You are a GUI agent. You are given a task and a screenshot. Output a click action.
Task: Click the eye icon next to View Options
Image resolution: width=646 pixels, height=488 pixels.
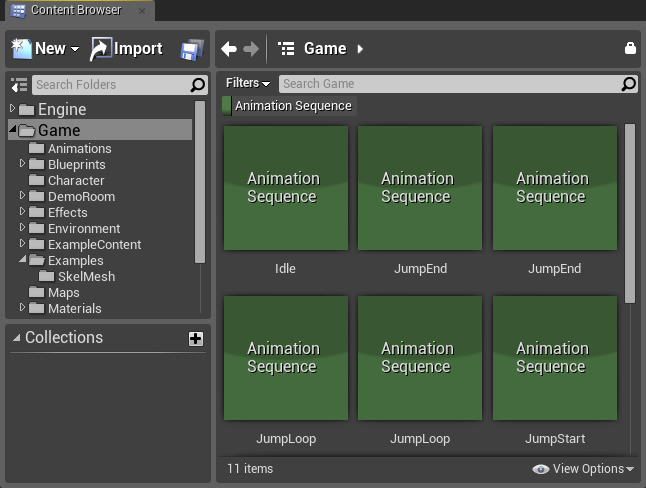pos(541,469)
